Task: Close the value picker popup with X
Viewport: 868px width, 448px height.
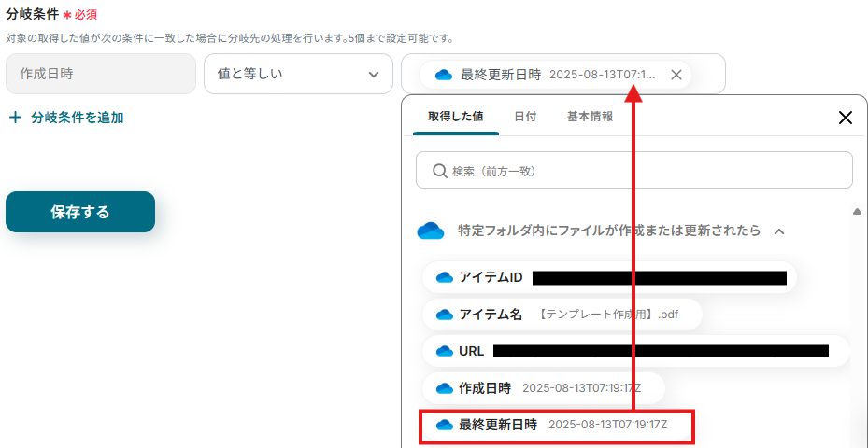Action: point(846,118)
